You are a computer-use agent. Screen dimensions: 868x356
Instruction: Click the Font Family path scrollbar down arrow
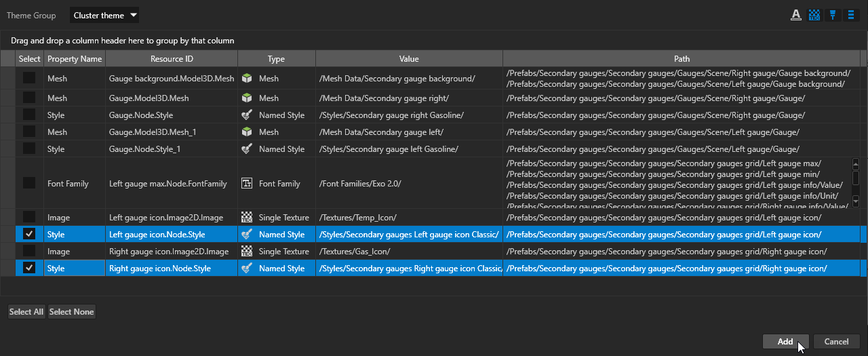point(855,201)
